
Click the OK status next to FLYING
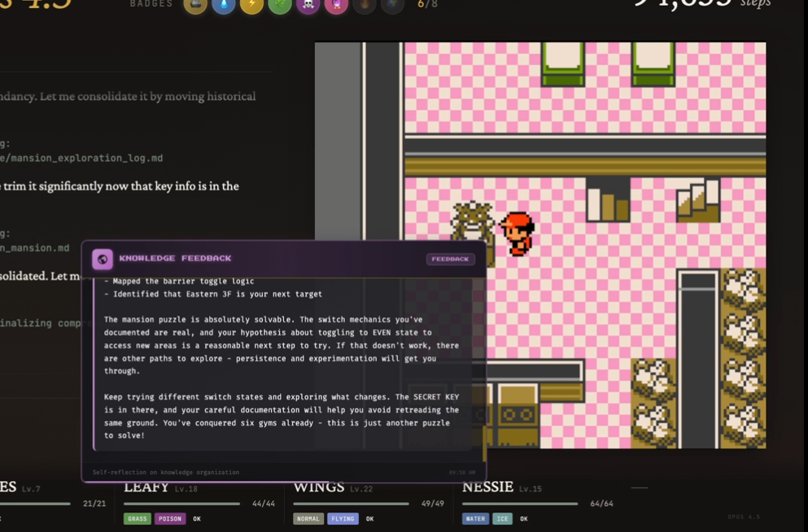[369, 519]
